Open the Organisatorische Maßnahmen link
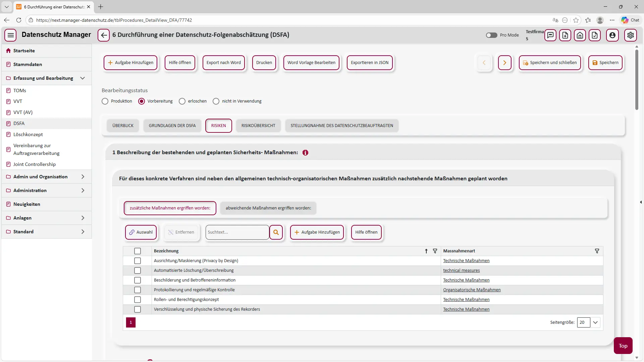 point(472,290)
